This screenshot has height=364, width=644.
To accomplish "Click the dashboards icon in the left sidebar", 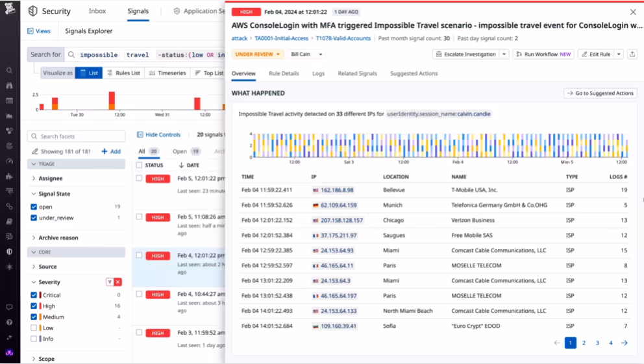I will tap(10, 101).
